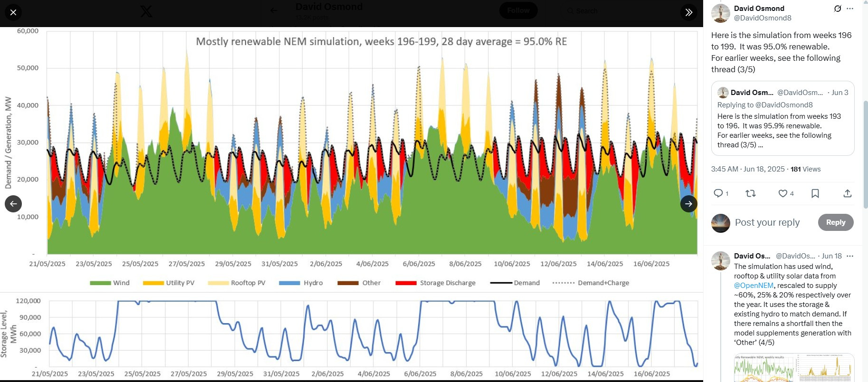Screen dimensions: 868x382
Task: Share the post via share icon
Action: 848,193
